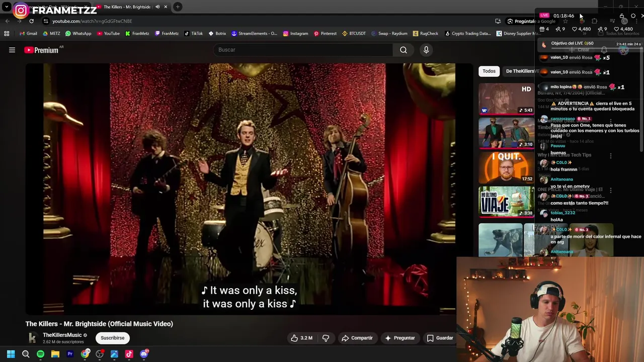Open the Windows Start menu
The height and width of the screenshot is (362, 644).
point(11,354)
